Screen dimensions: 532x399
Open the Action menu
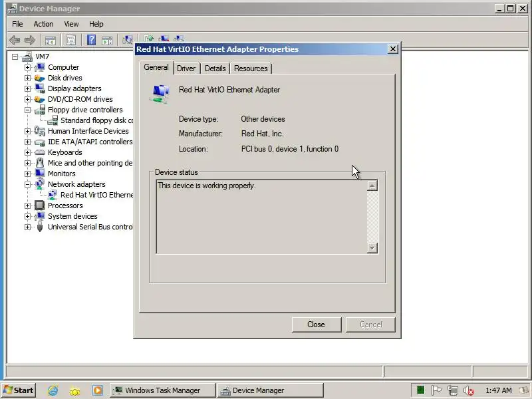(x=43, y=24)
